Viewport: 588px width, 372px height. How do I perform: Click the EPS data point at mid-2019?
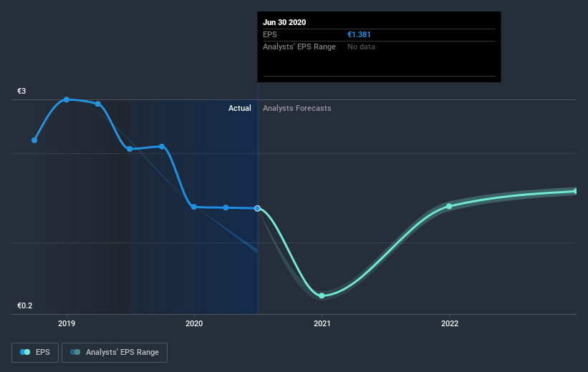click(130, 149)
